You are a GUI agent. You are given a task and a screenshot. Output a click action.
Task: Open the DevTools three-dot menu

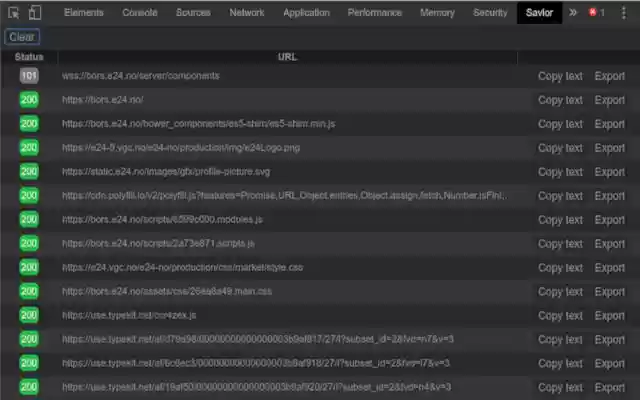point(623,13)
